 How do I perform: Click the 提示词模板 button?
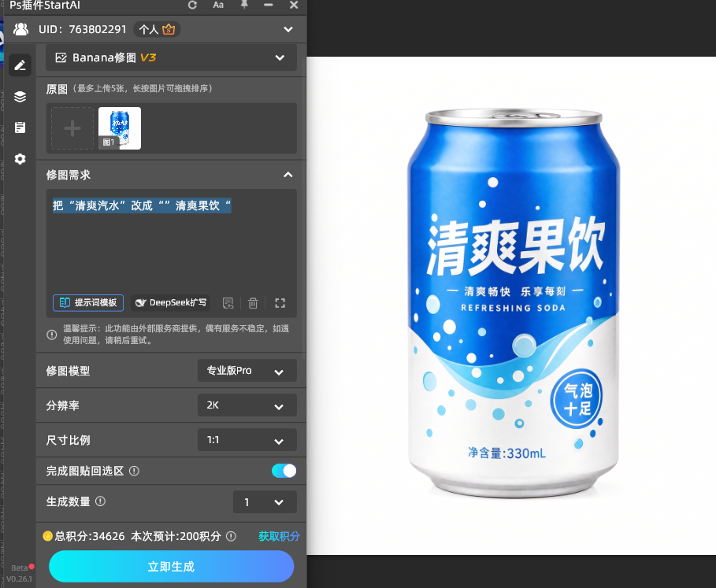click(x=88, y=303)
